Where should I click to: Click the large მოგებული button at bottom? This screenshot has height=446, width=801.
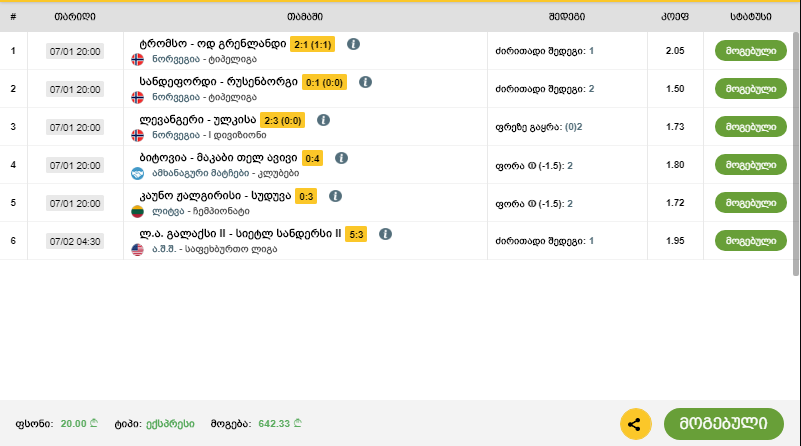pyautogui.click(x=723, y=424)
